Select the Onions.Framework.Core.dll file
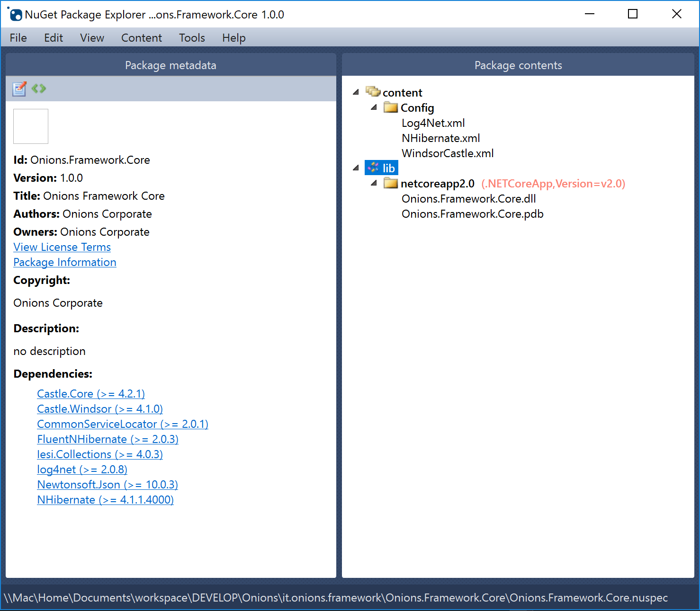This screenshot has width=700, height=611. pos(469,199)
